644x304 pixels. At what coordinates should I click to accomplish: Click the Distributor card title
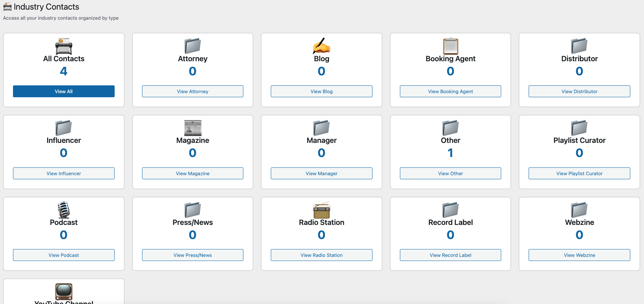579,59
